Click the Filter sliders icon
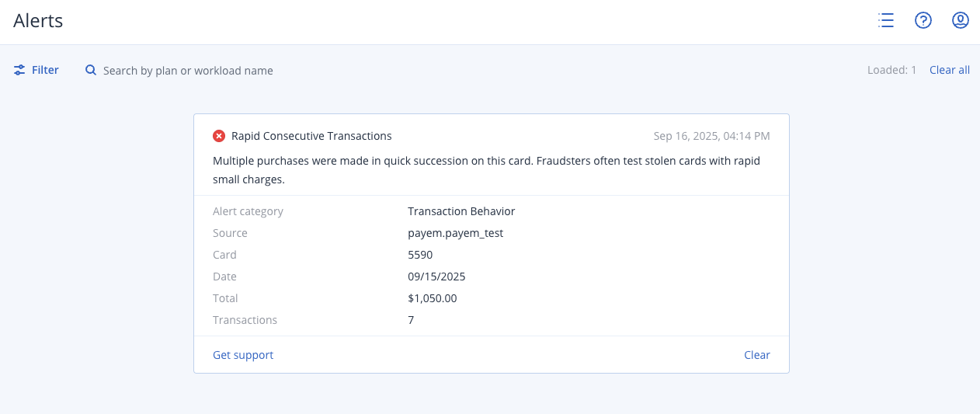Image resolution: width=980 pixels, height=414 pixels. pos(19,70)
